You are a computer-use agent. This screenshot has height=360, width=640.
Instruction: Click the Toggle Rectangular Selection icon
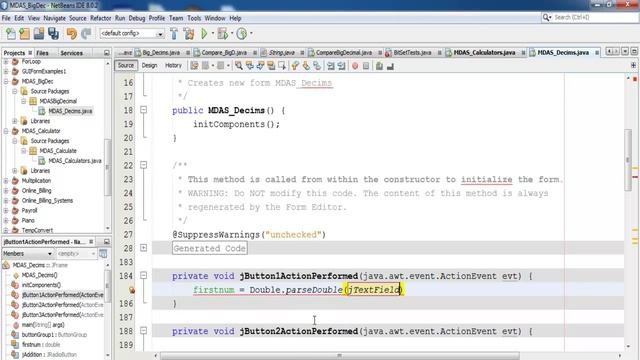[282, 66]
